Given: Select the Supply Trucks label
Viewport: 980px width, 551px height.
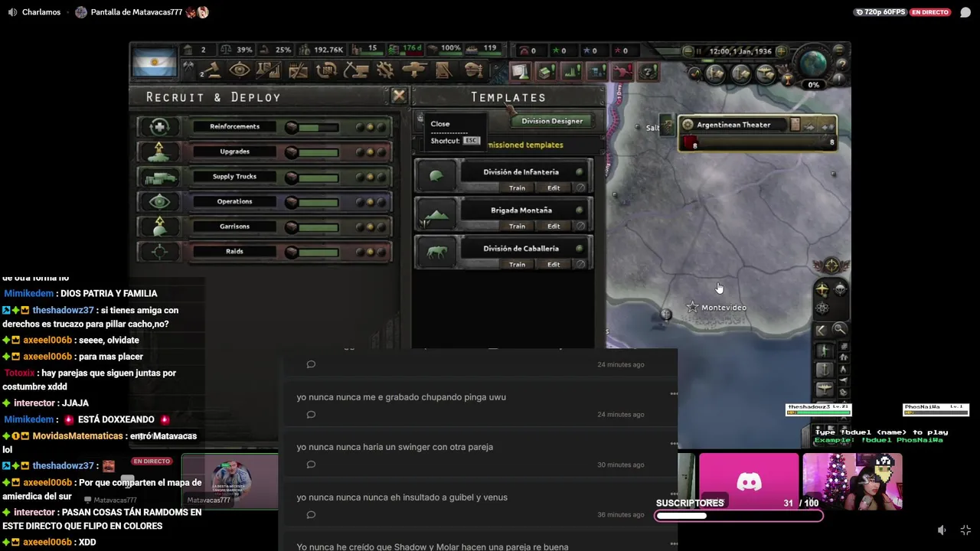Looking at the screenshot, I should [x=234, y=177].
